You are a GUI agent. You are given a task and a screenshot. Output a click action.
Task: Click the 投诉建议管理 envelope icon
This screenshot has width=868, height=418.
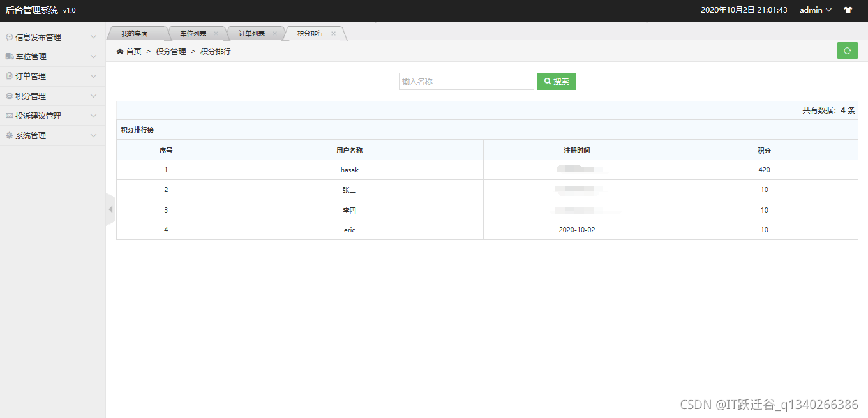click(9, 116)
